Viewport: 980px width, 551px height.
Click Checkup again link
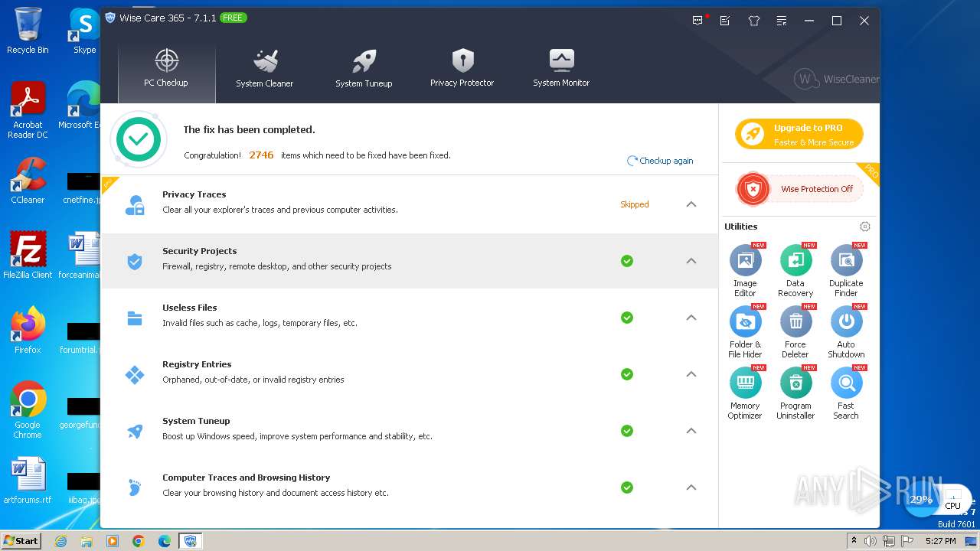pyautogui.click(x=660, y=161)
